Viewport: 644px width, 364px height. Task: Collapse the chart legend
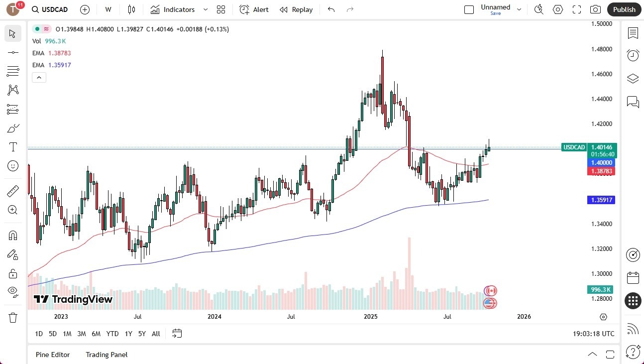39,77
